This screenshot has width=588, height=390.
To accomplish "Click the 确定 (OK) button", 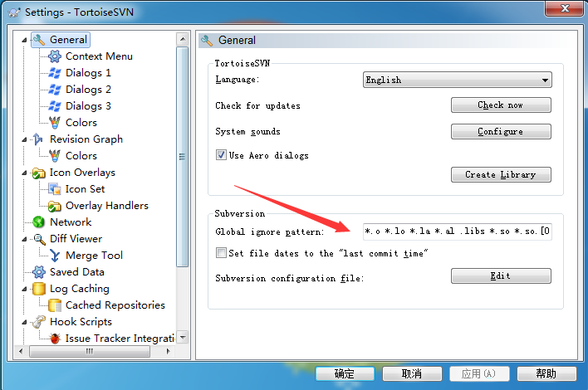I will (x=345, y=373).
